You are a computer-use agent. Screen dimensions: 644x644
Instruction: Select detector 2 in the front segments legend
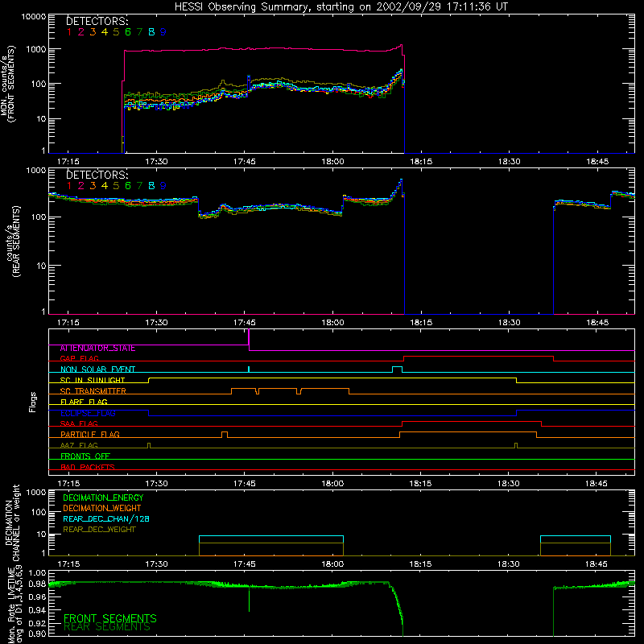tap(81, 32)
